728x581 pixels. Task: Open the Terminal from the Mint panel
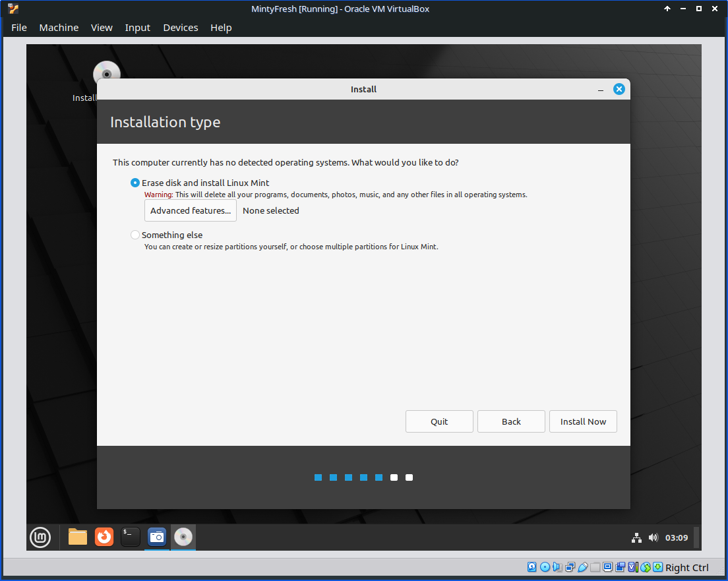coord(131,537)
